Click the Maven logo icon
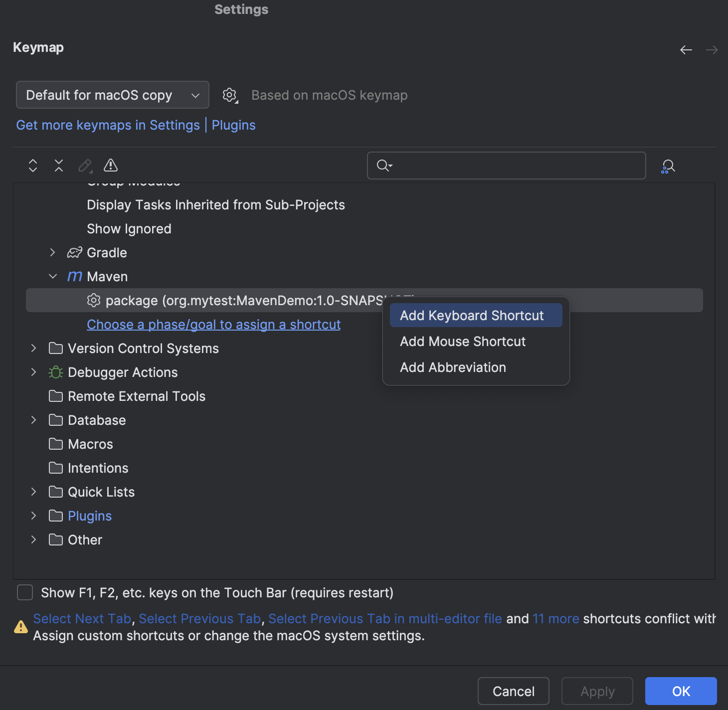The image size is (728, 710). pyautogui.click(x=73, y=276)
